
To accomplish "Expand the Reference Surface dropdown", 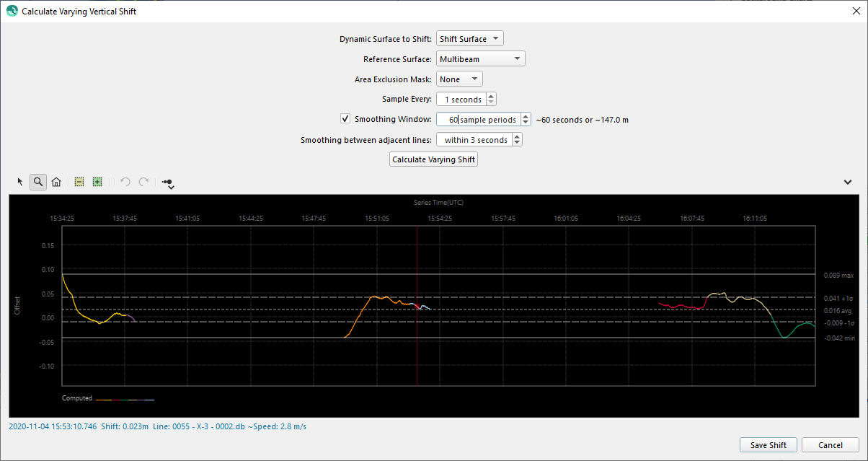I will 480,59.
